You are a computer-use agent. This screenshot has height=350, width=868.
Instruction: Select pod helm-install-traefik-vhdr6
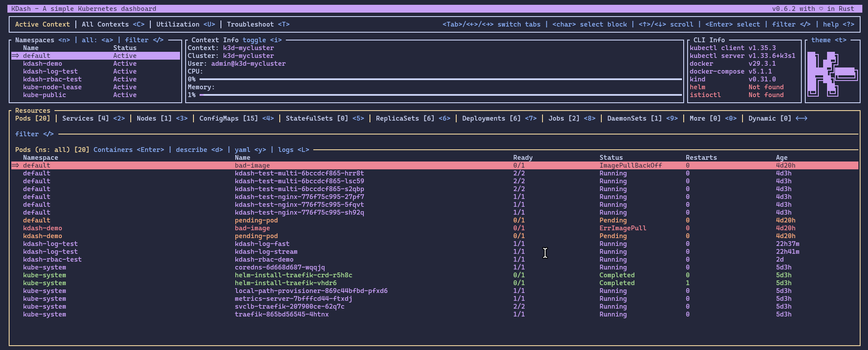pyautogui.click(x=435, y=283)
